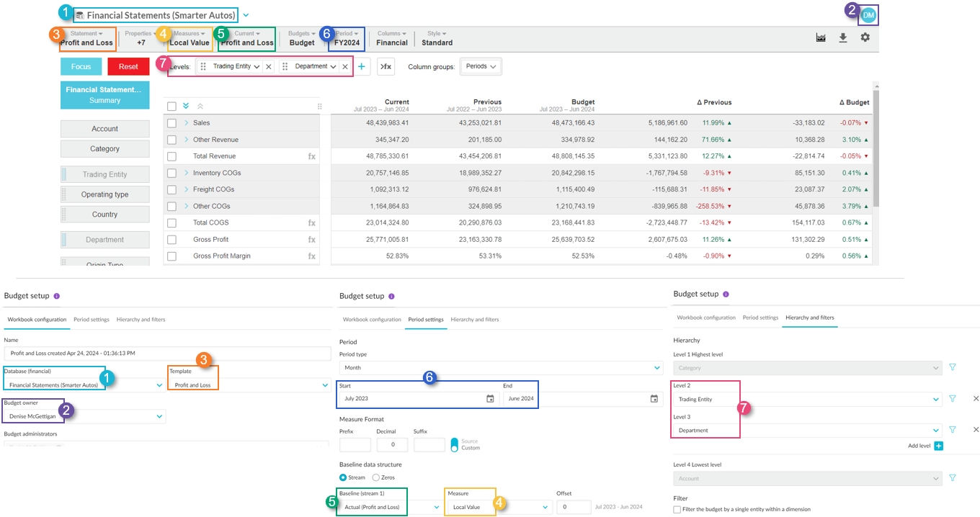The image size is (980, 517).
Task: Click the DM user avatar
Action: [x=869, y=15]
